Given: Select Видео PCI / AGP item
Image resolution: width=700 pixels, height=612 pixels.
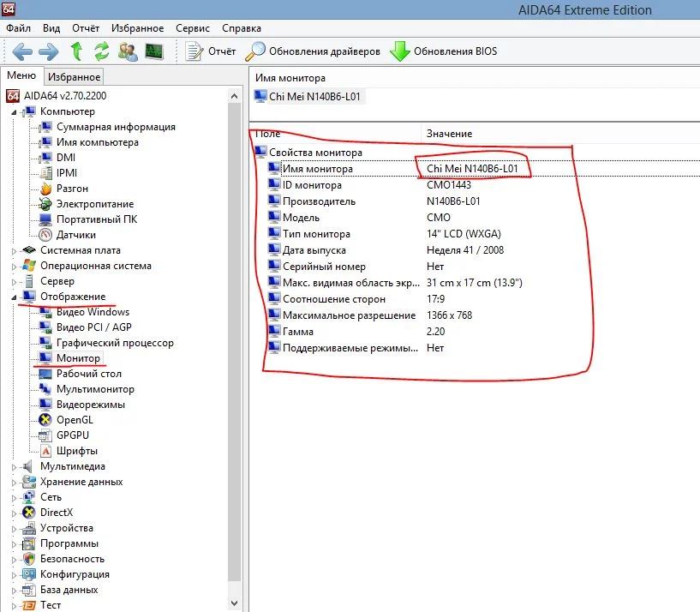Looking at the screenshot, I should pos(93,327).
